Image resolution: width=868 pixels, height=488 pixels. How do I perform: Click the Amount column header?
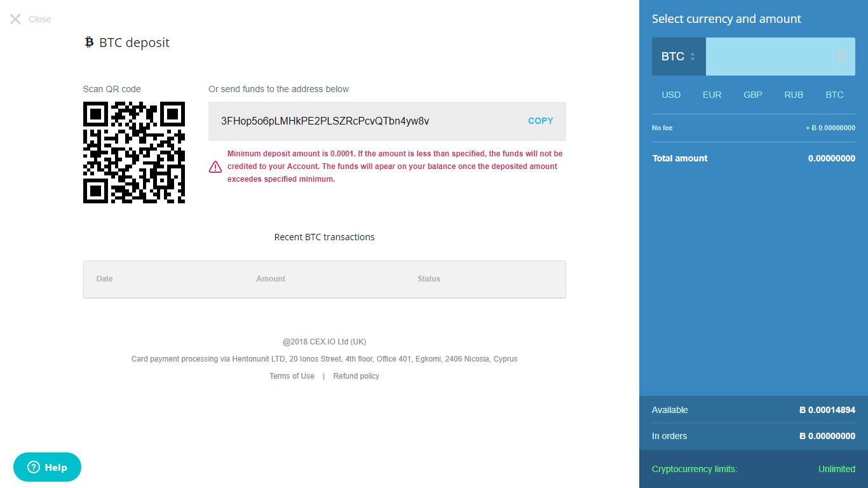(271, 279)
